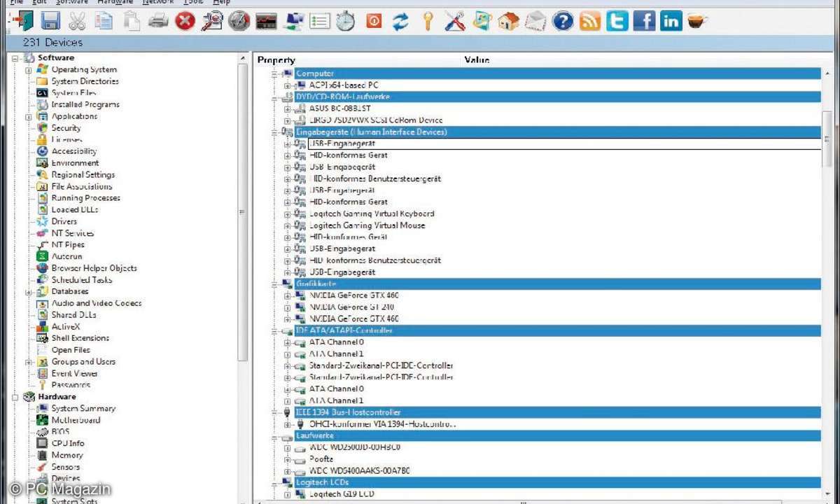Viewport: 840px width, 504px height.
Task: Open the Twitter icon in the toolbar
Action: click(617, 21)
